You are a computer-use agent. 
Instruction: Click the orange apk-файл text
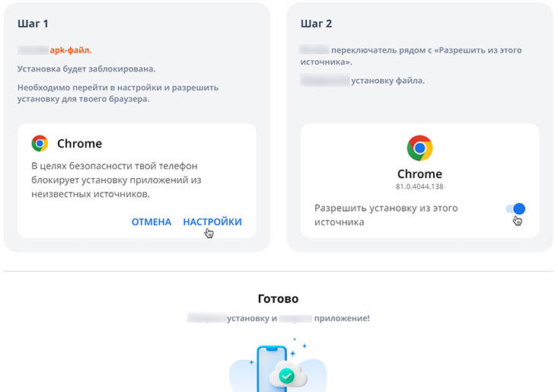click(x=70, y=50)
